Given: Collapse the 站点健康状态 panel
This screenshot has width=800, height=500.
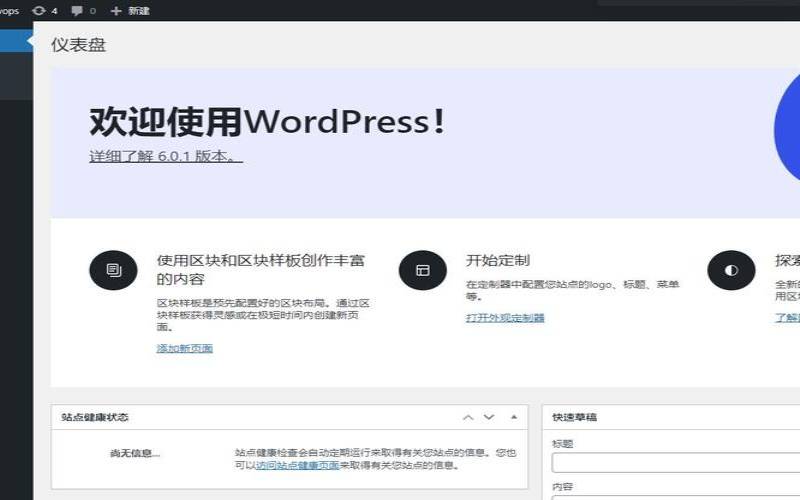Looking at the screenshot, I should pyautogui.click(x=514, y=417).
